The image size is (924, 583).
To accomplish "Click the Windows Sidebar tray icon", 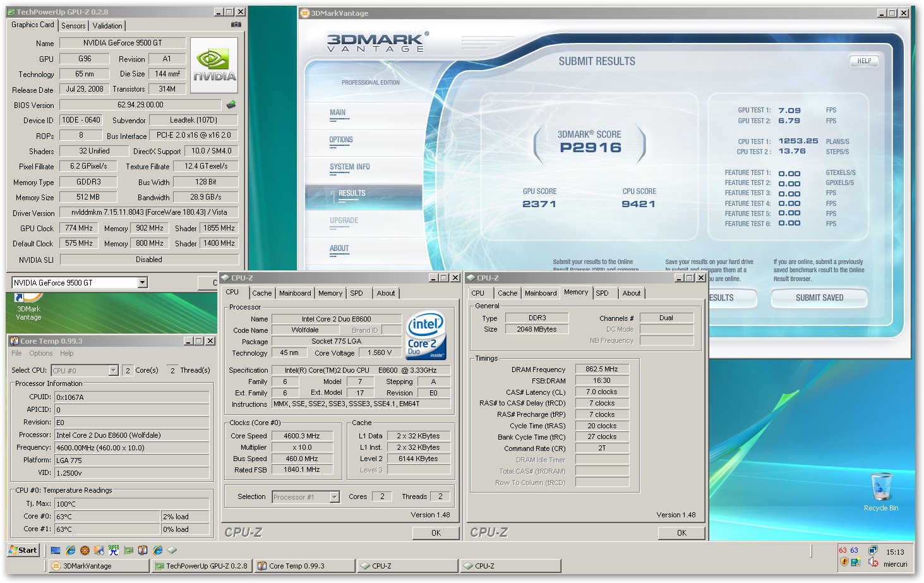I will [x=856, y=562].
